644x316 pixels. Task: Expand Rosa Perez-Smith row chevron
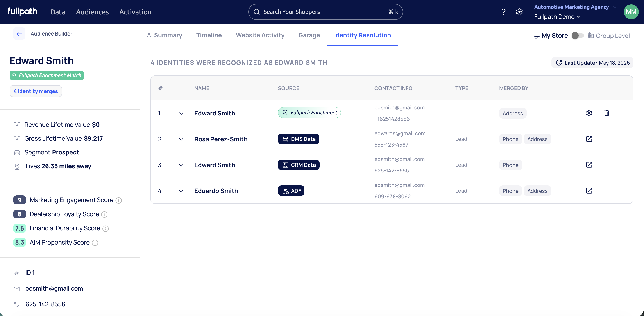181,139
